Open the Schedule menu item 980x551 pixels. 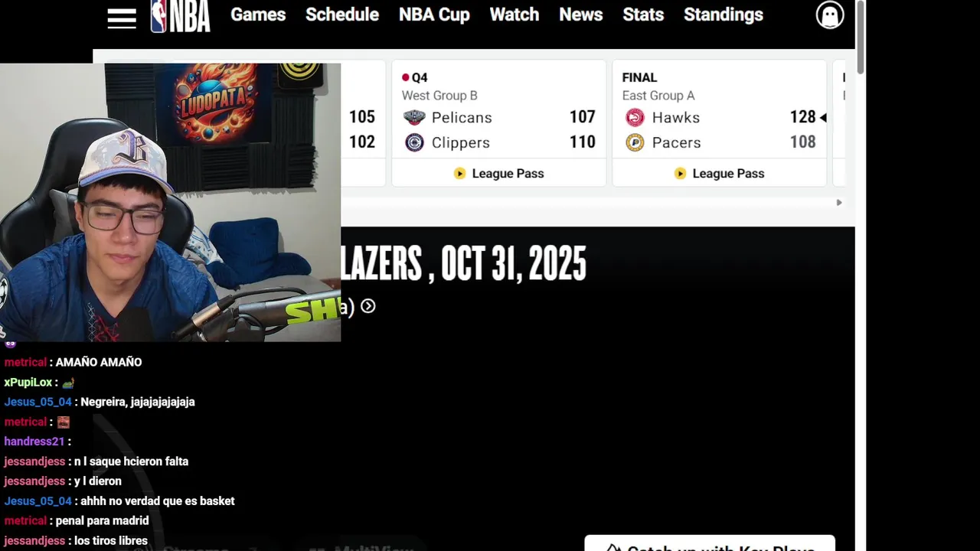tap(342, 15)
